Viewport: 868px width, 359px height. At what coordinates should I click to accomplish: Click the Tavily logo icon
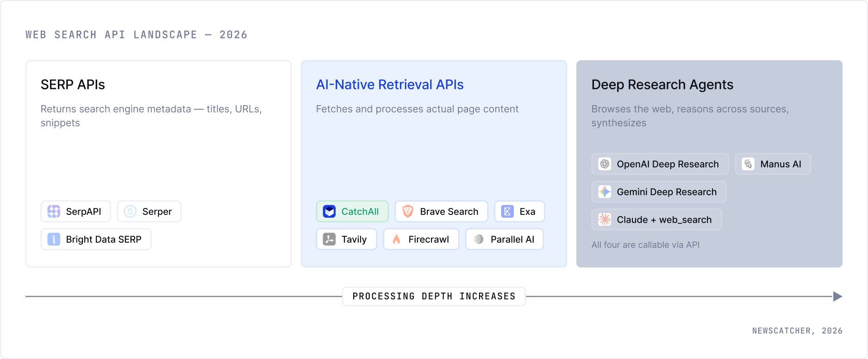click(329, 239)
